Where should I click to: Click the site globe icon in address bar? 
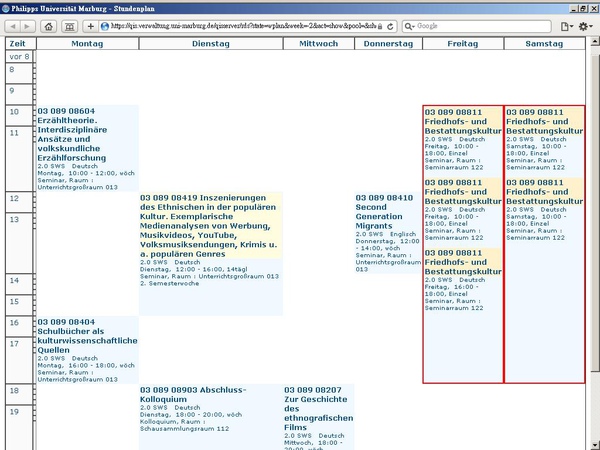coord(104,26)
